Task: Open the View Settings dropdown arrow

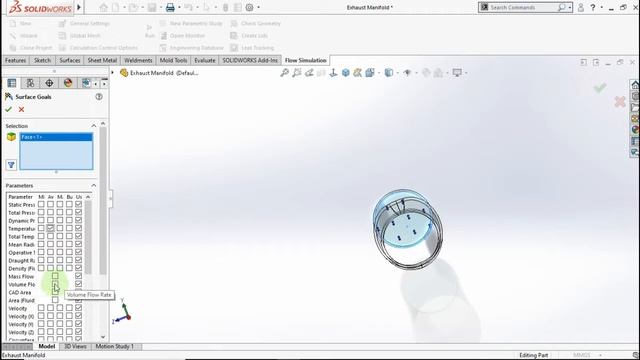Action: coord(466,73)
